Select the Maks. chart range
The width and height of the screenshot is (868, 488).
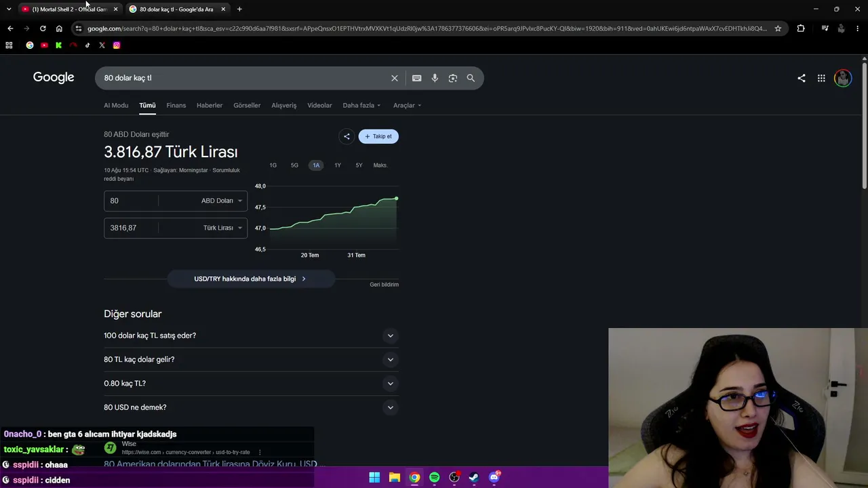pos(380,165)
